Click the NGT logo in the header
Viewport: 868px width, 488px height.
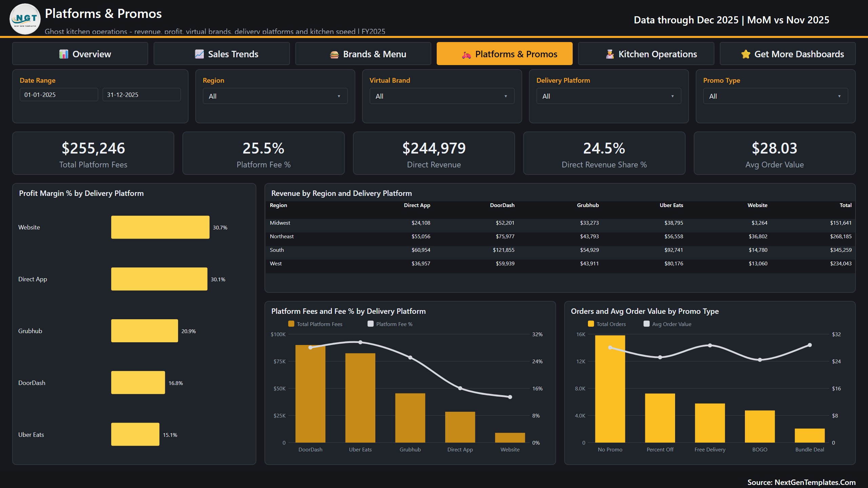(25, 19)
